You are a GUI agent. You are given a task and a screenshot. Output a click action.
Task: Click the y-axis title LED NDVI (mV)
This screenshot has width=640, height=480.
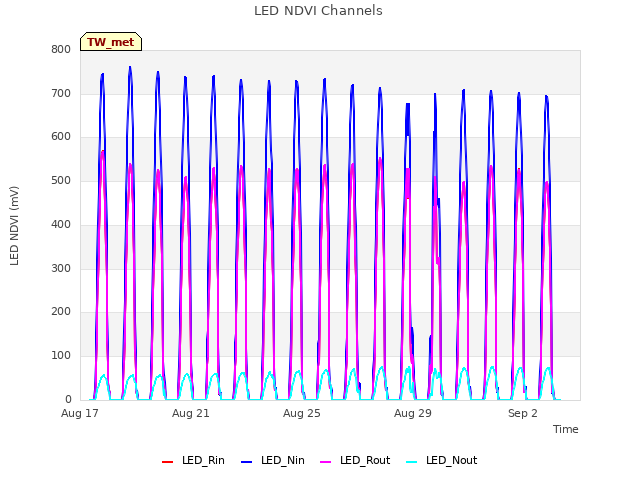coord(14,226)
